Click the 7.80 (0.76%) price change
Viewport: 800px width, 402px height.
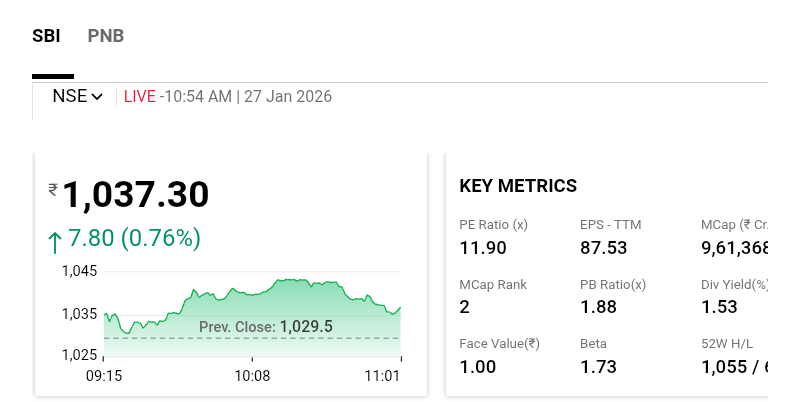pos(134,239)
